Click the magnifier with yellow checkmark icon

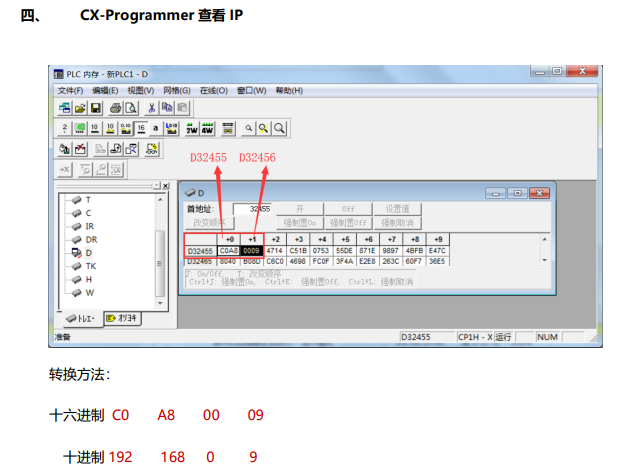264,129
